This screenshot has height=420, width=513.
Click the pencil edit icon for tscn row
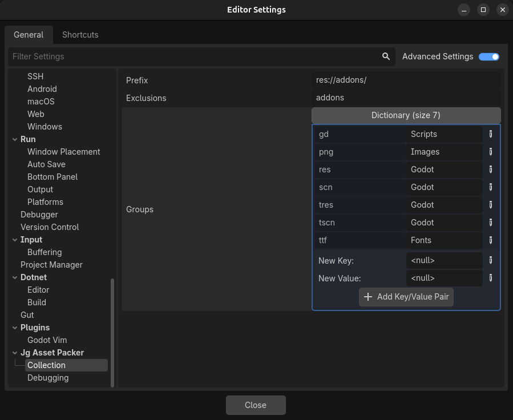[491, 223]
